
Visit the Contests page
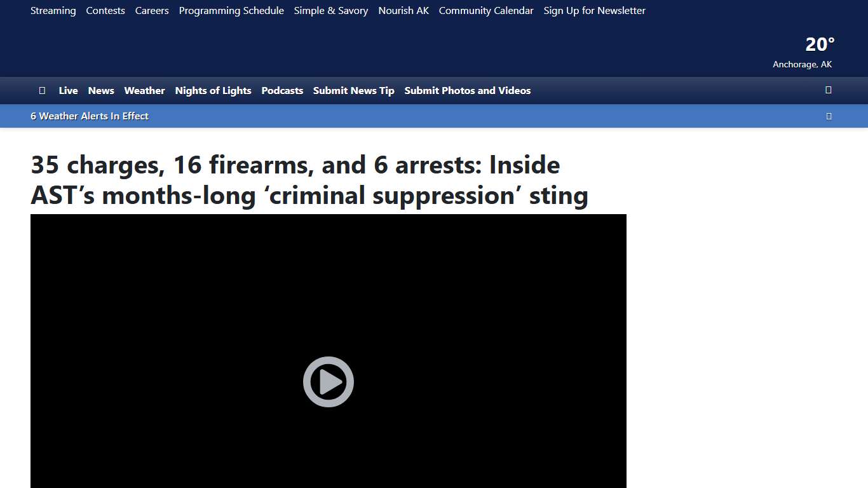click(x=105, y=10)
